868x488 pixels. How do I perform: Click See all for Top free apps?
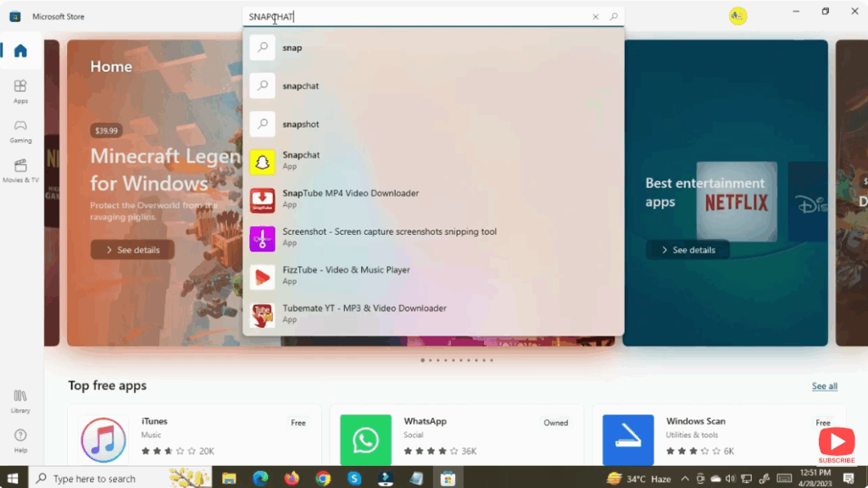pyautogui.click(x=824, y=386)
